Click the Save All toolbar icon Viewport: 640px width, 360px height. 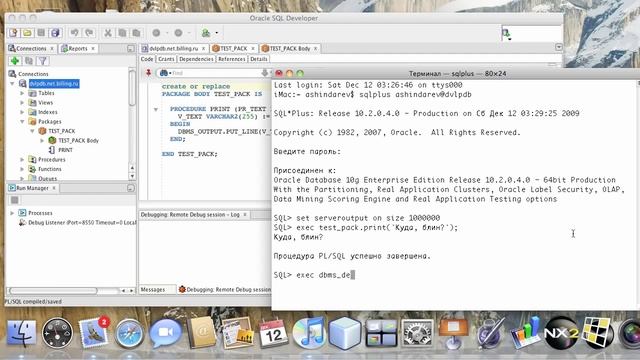pos(55,33)
